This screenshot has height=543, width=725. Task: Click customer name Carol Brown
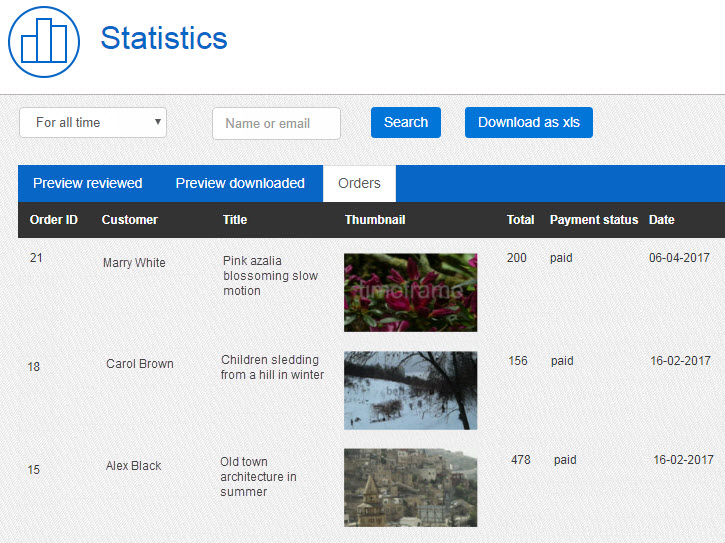[140, 364]
